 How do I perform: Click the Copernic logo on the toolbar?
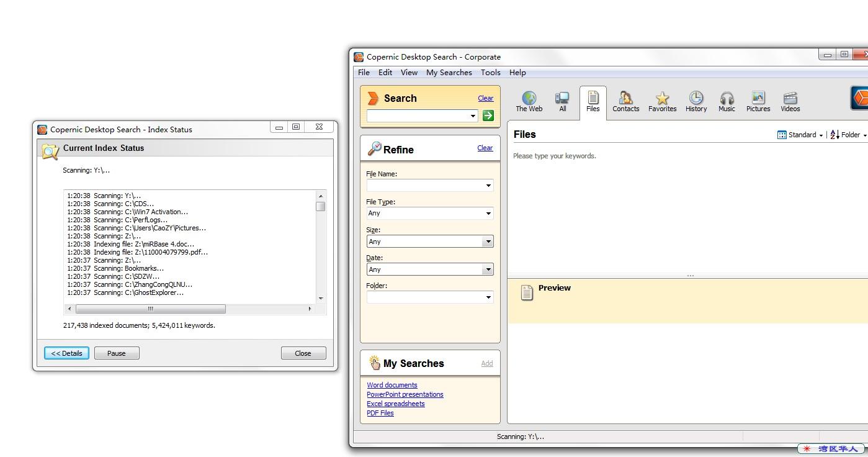859,98
